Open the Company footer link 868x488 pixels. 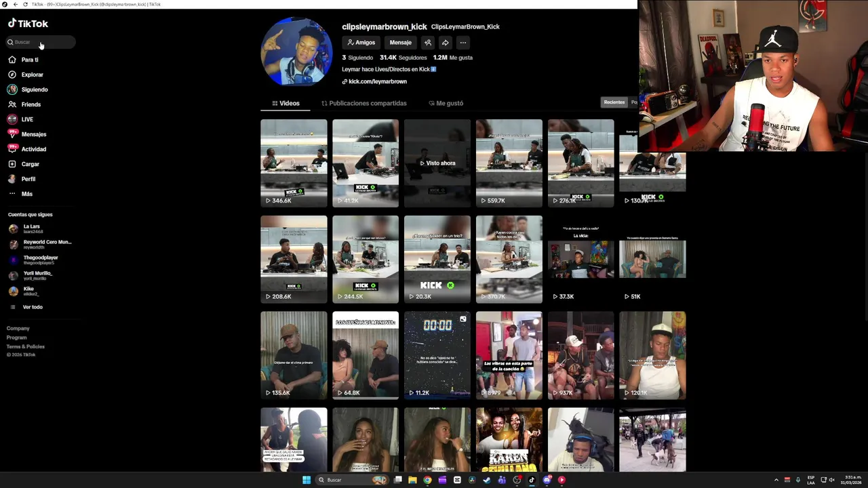[x=18, y=328]
